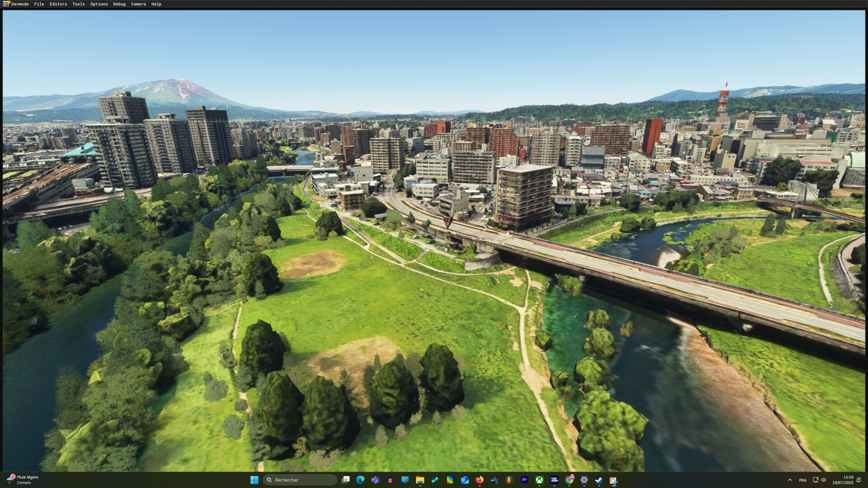Open the volume speaker control
This screenshot has width=868, height=488.
(824, 480)
